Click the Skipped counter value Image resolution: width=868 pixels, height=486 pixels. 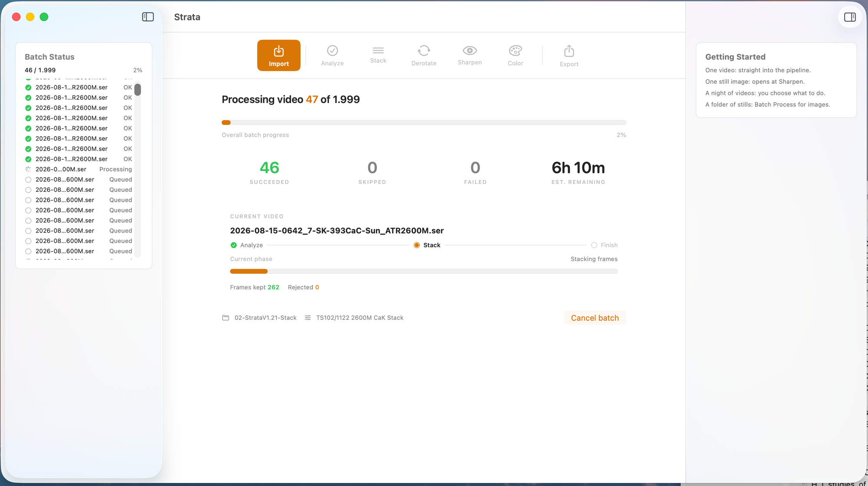pyautogui.click(x=372, y=167)
